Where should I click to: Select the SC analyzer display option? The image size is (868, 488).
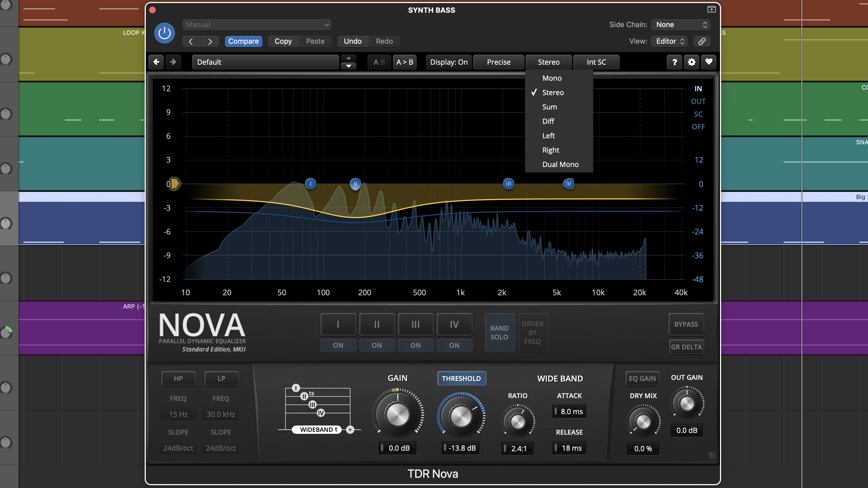point(698,114)
